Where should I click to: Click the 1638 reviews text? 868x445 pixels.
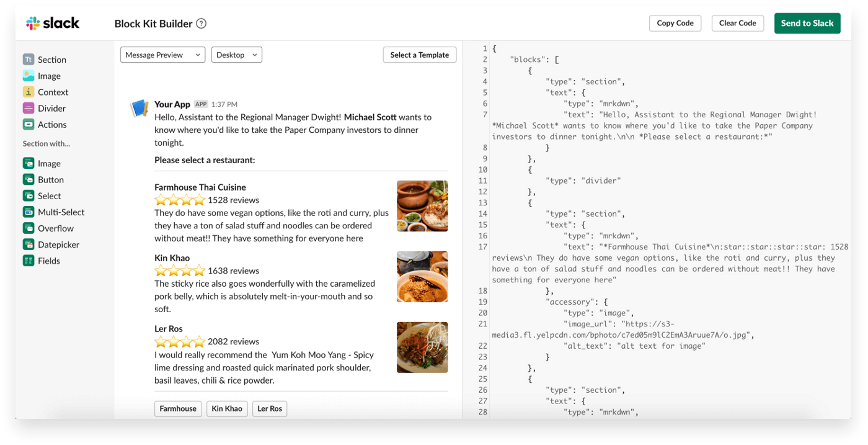233,271
